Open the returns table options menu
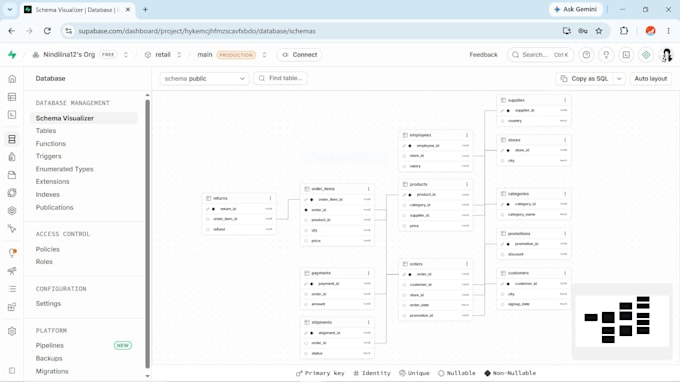Image resolution: width=680 pixels, height=382 pixels. pos(270,198)
